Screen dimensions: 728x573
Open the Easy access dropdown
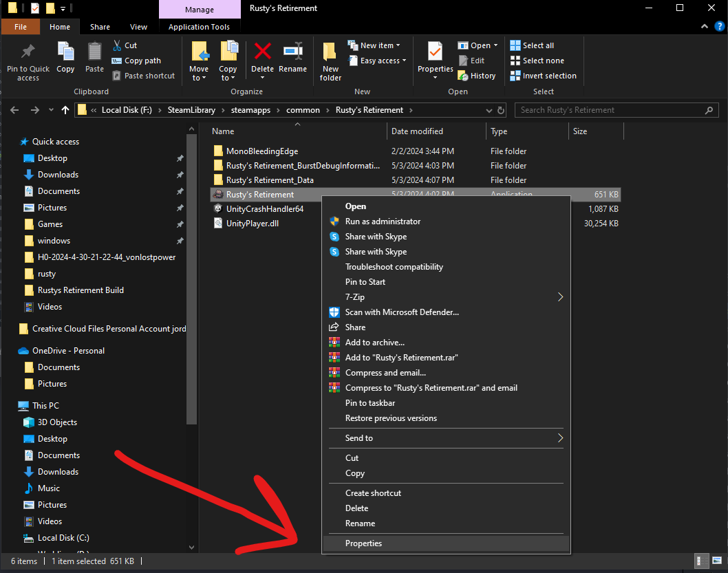point(378,61)
